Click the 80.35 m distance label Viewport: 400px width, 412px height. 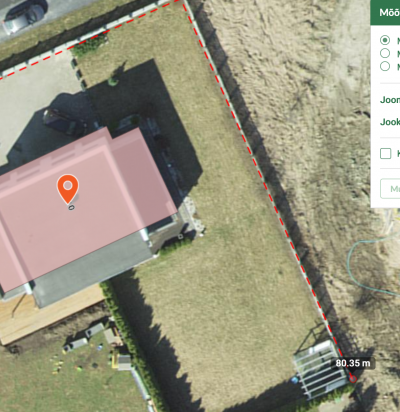[353, 363]
